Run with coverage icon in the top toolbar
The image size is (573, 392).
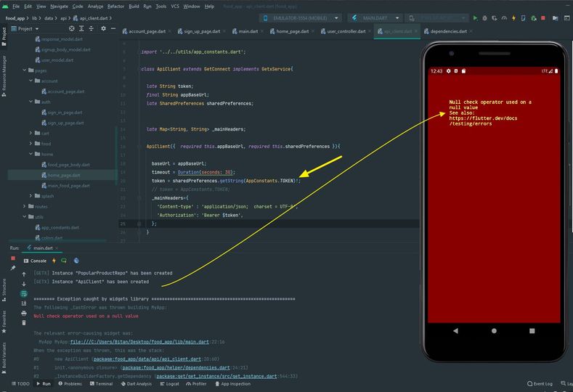click(x=495, y=18)
